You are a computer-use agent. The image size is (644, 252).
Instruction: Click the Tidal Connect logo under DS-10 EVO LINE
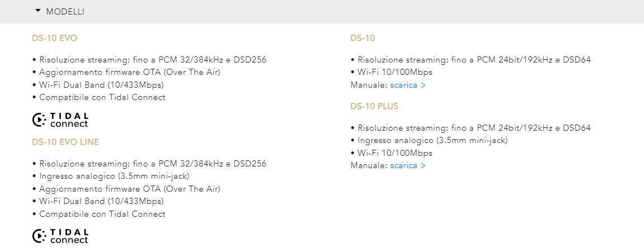60,236
